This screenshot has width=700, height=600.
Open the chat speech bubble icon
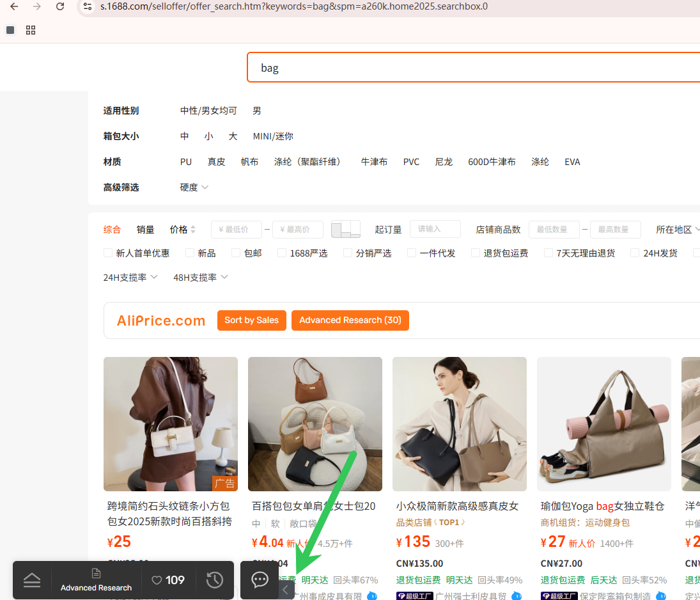(260, 580)
